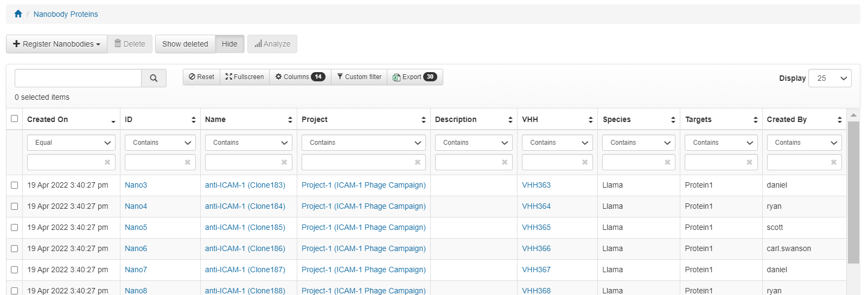Open the Created On Equal operator dropdown
Viewport: 868px width, 295px height.
[x=72, y=143]
